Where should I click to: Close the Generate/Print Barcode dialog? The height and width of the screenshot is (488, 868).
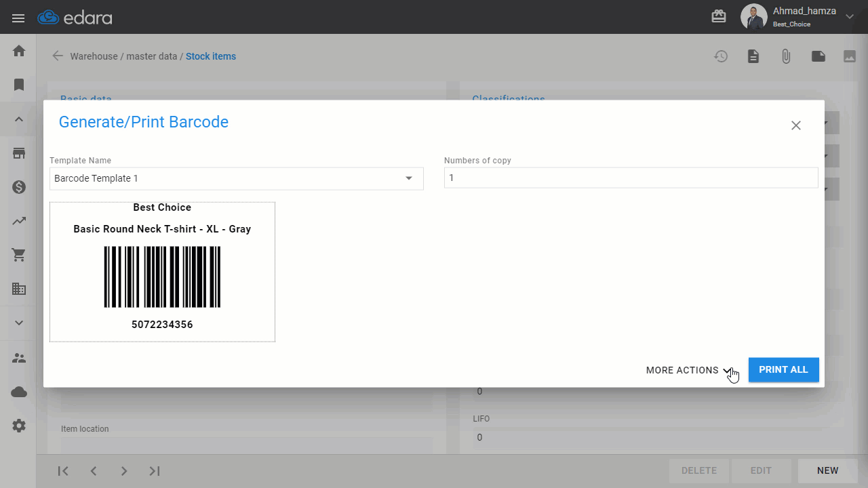coord(796,125)
